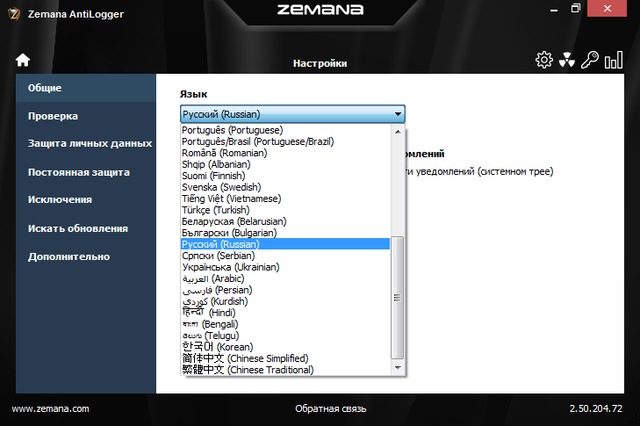Image resolution: width=640 pixels, height=426 pixels.
Task: Pick Українська (Ukrainian) language
Action: pos(285,267)
